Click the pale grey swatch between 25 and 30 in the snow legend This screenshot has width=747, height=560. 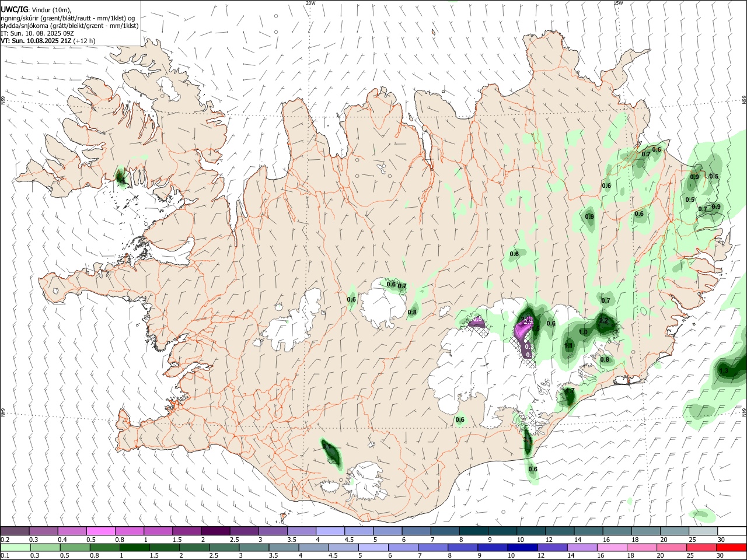[704, 531]
